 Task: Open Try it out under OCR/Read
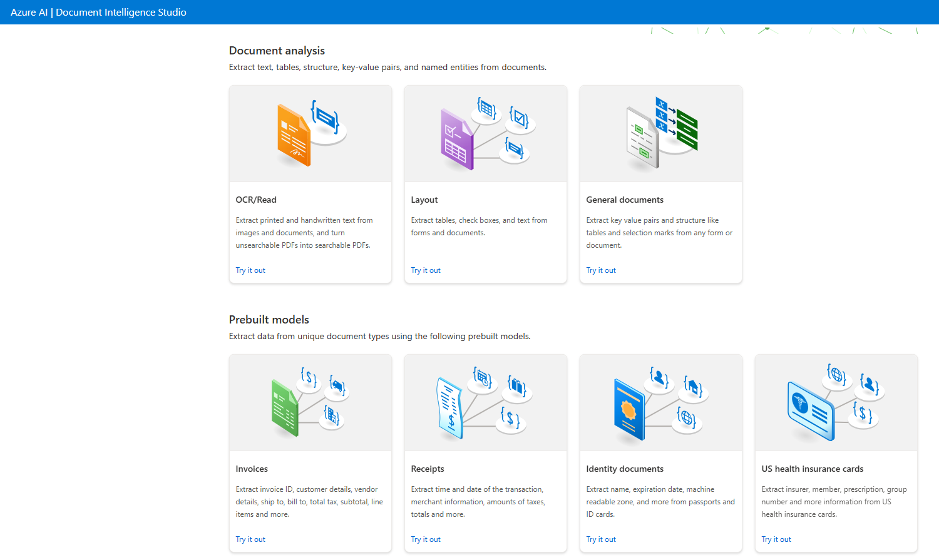(250, 270)
